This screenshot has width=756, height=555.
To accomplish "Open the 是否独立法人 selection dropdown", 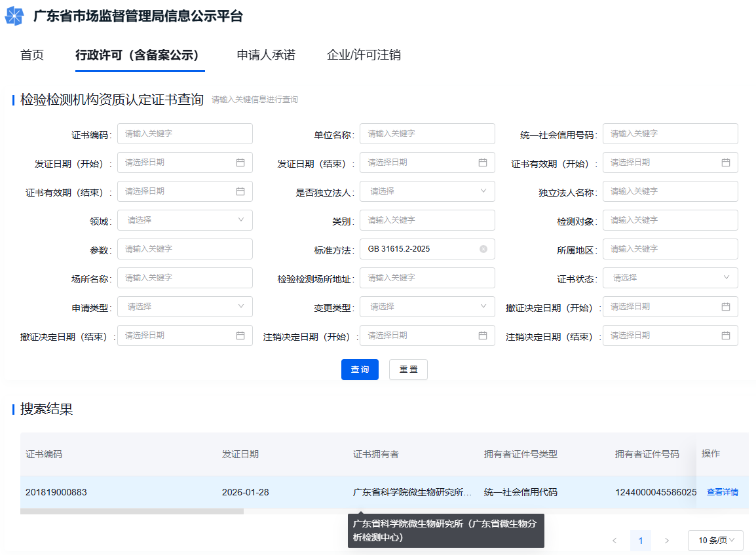I will pyautogui.click(x=427, y=191).
